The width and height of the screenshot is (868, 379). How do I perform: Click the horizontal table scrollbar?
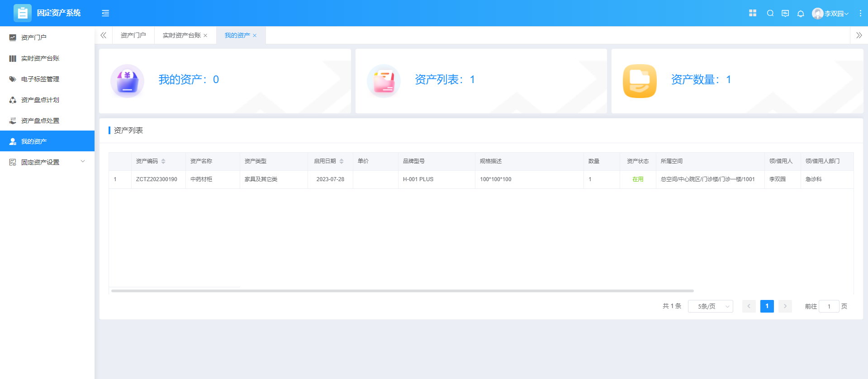(402, 291)
